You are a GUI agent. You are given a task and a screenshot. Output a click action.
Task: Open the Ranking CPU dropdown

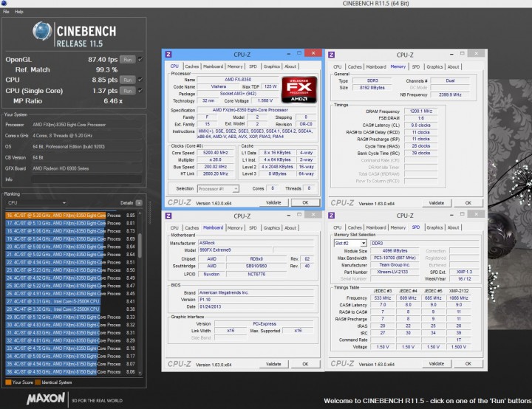(36, 203)
